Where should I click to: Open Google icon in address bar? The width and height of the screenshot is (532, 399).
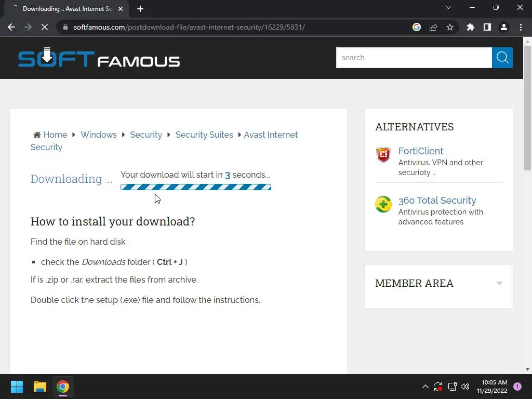[x=417, y=27]
